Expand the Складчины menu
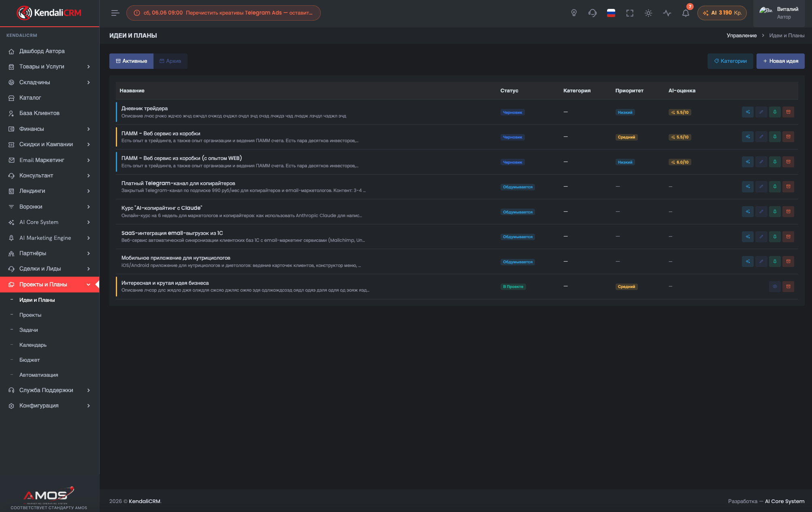 [x=49, y=82]
